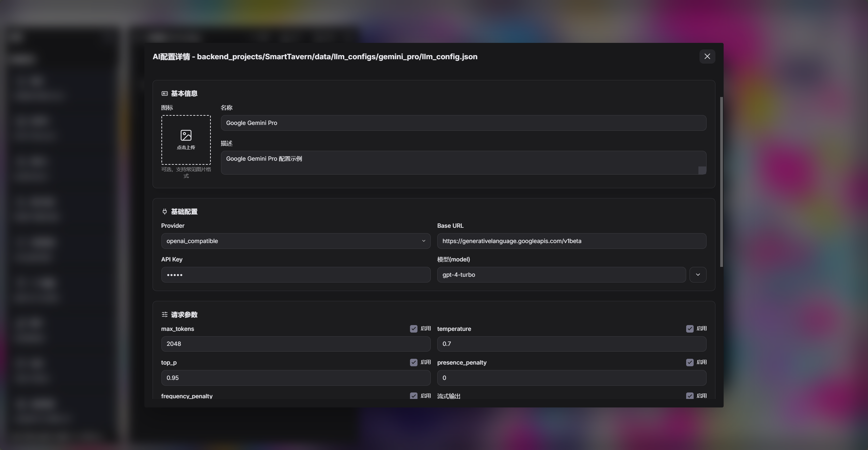Toggle presence_penalty enable checkbox
Screen dimensions: 868x450
pos(690,363)
